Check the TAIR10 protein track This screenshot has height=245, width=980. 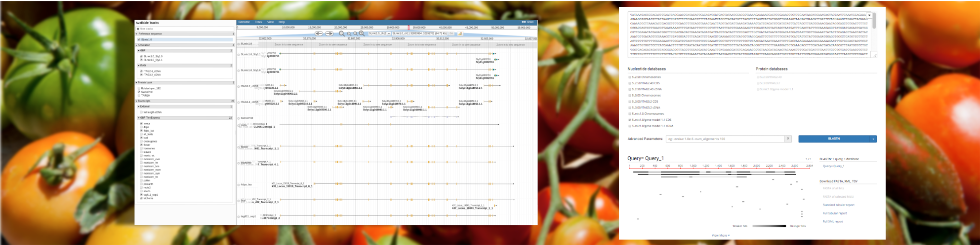139,95
